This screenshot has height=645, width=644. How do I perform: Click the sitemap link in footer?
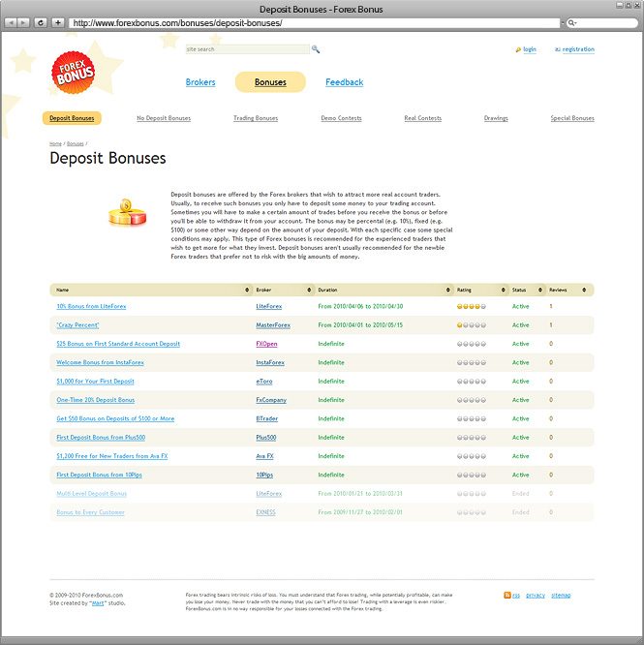point(561,596)
